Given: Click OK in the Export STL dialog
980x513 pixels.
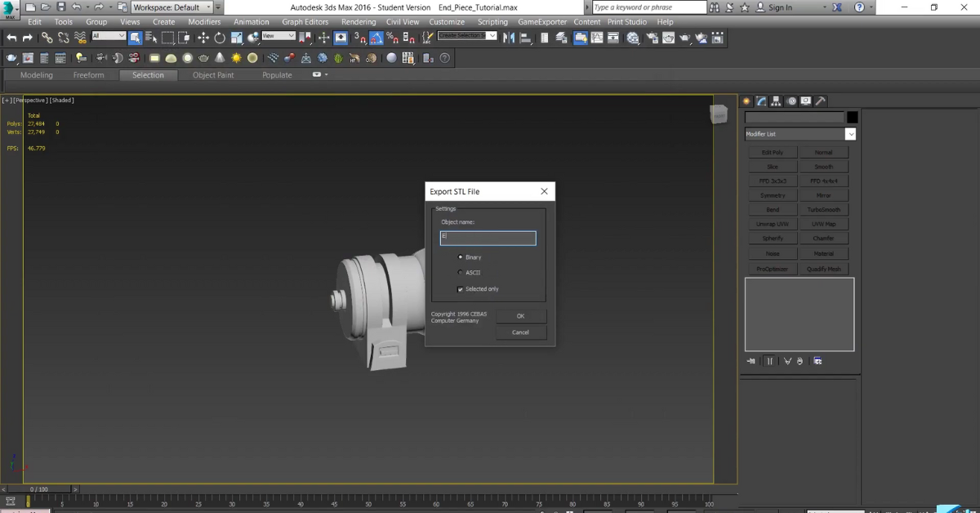Looking at the screenshot, I should (x=520, y=316).
